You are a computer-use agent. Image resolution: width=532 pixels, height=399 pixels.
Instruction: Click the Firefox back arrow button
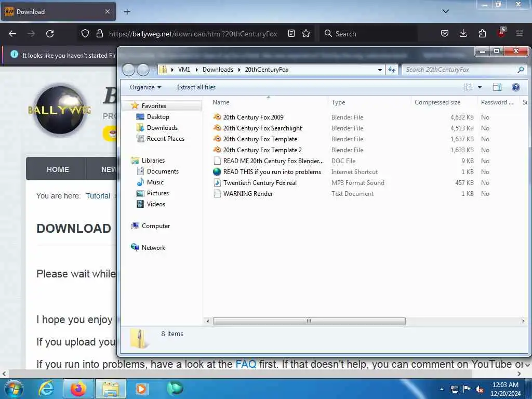point(12,34)
